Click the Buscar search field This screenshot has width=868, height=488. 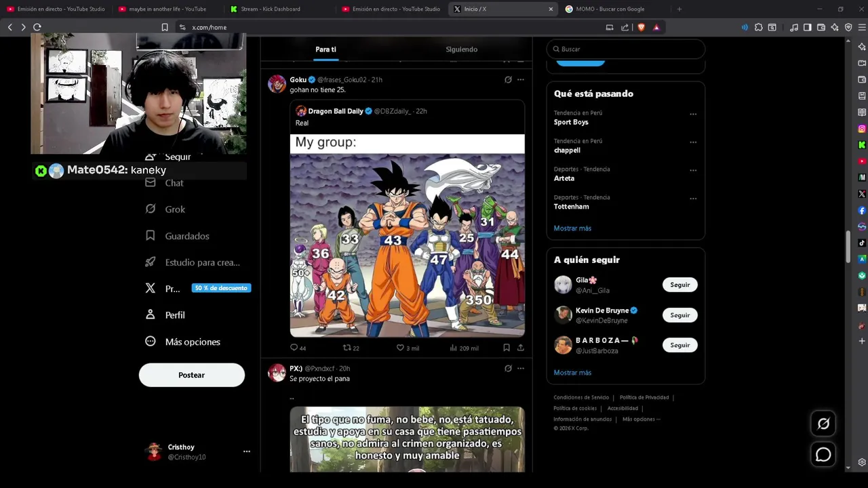click(x=626, y=49)
